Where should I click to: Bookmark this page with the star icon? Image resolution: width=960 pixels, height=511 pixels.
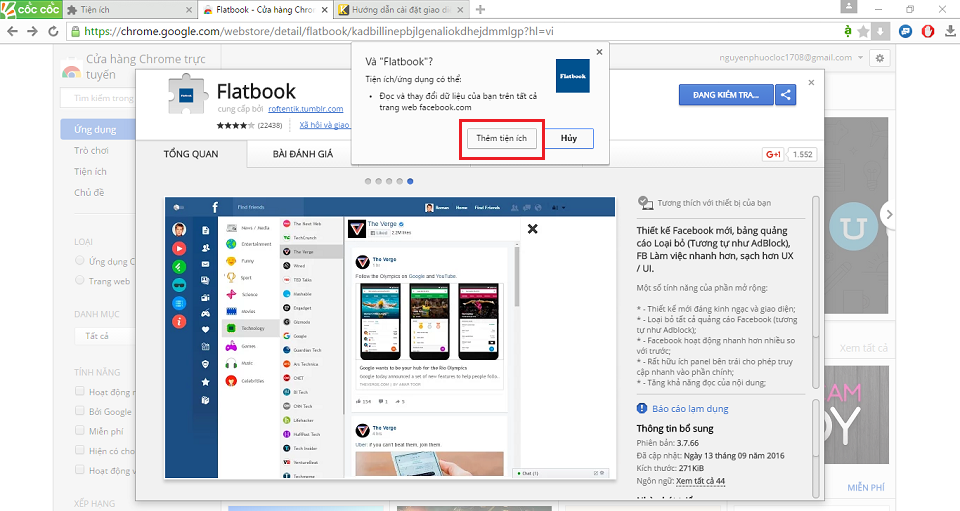(863, 31)
